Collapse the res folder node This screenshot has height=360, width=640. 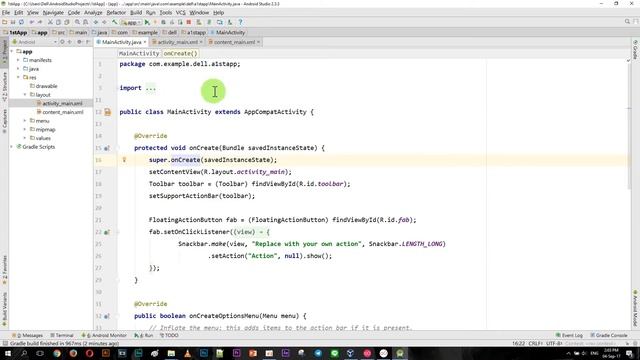pyautogui.click(x=18, y=77)
